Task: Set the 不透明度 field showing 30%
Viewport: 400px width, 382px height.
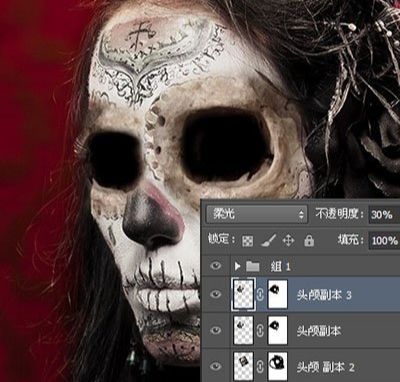Action: pos(384,214)
